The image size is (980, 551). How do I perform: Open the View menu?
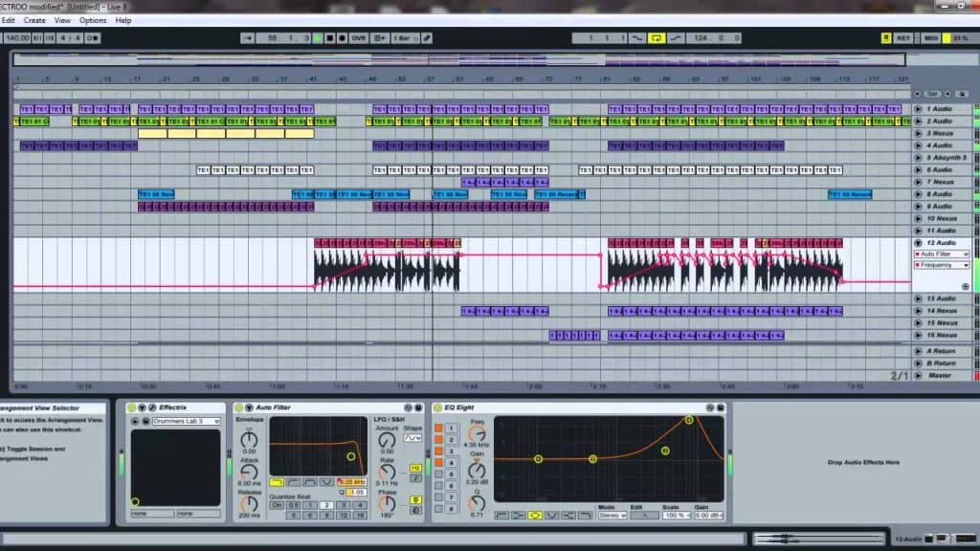[x=62, y=21]
